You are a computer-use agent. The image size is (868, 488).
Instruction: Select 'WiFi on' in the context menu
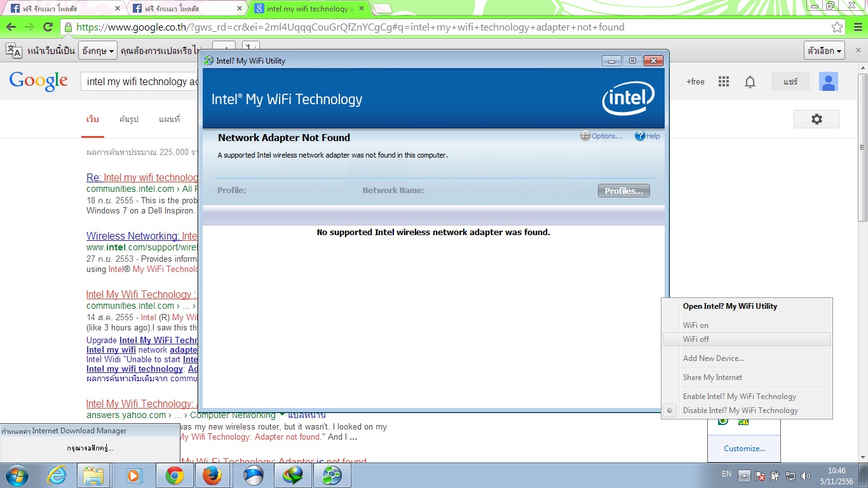tap(747, 325)
